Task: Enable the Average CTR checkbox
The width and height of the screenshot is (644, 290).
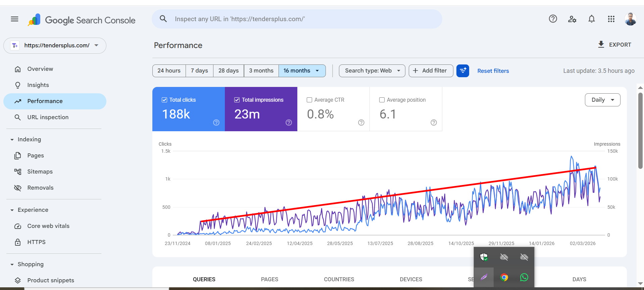Action: pos(309,100)
